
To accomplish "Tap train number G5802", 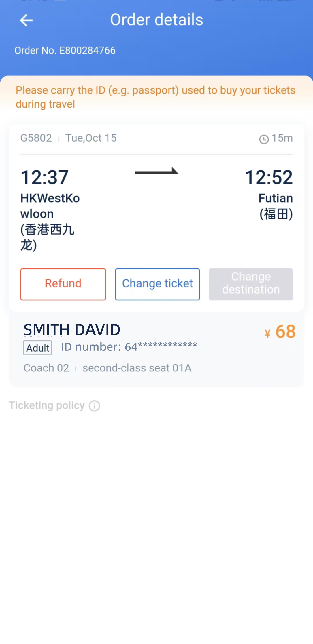I will point(36,138).
